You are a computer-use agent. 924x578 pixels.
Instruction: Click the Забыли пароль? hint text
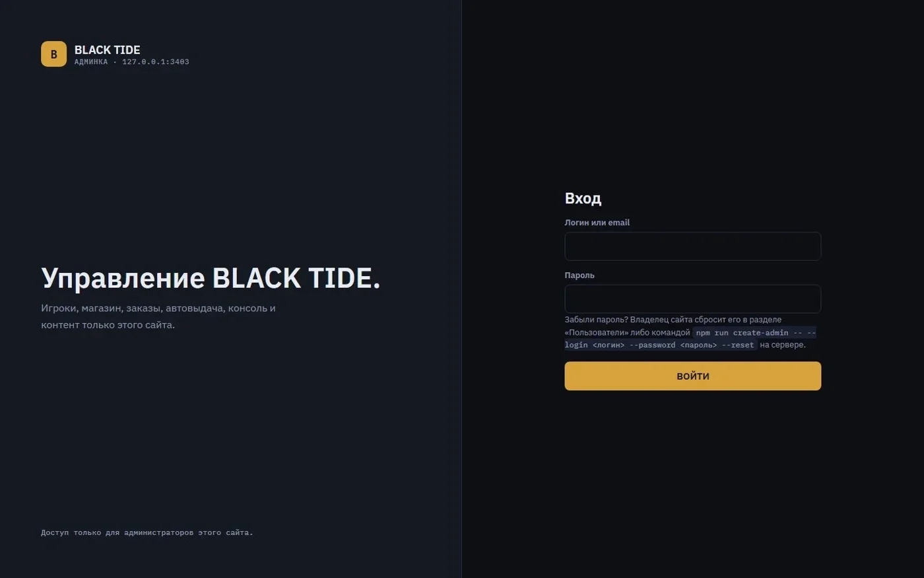click(x=596, y=320)
